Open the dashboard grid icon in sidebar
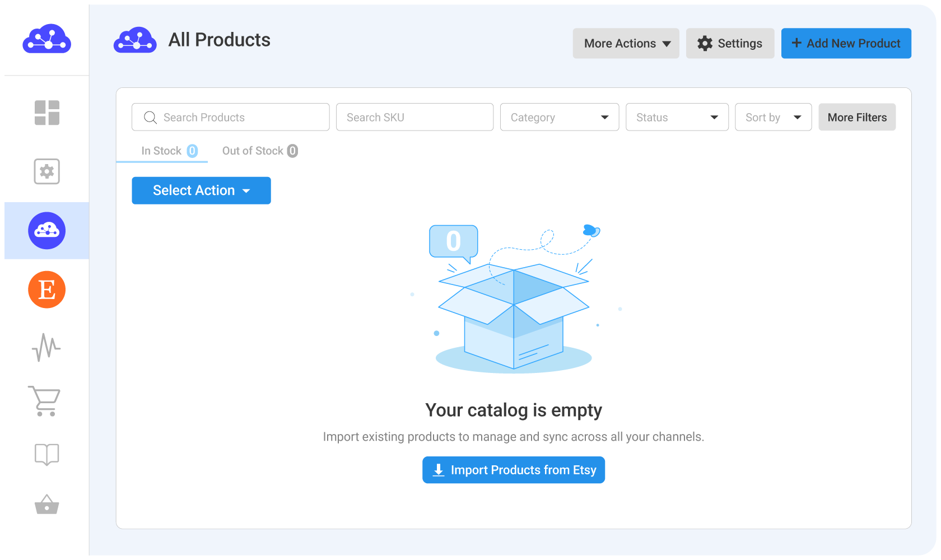941x560 pixels. [47, 113]
